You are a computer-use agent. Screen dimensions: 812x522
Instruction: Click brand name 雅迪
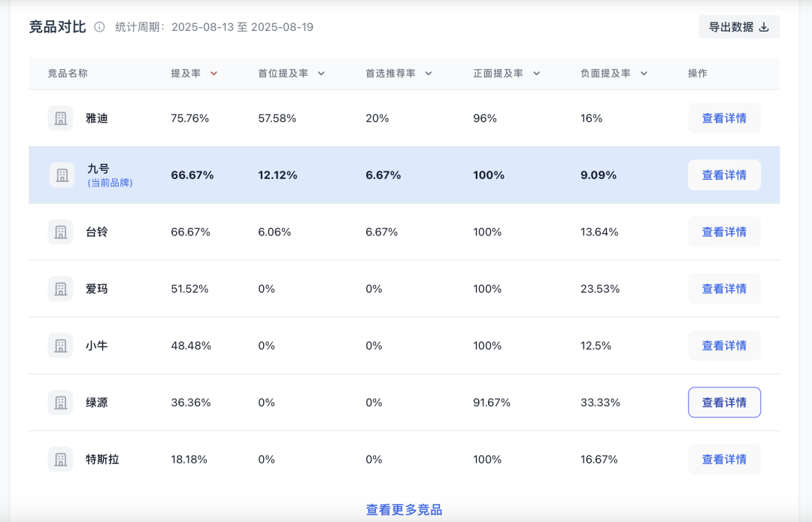click(97, 118)
